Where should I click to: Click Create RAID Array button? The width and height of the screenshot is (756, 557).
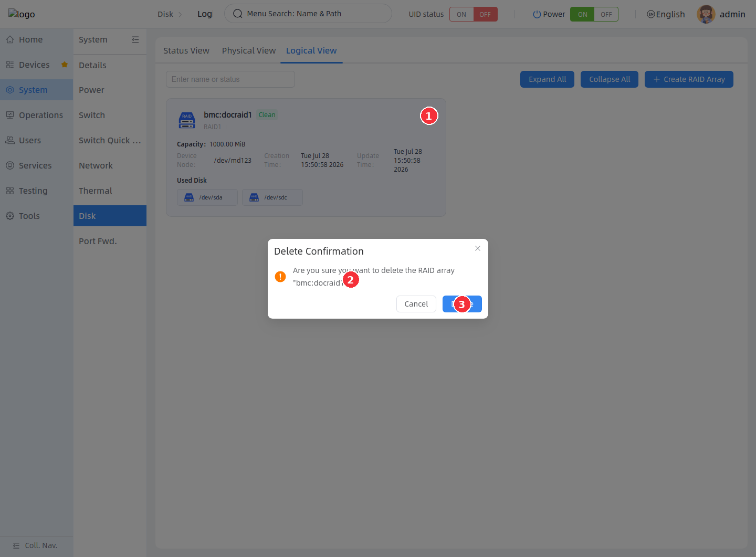tap(689, 79)
